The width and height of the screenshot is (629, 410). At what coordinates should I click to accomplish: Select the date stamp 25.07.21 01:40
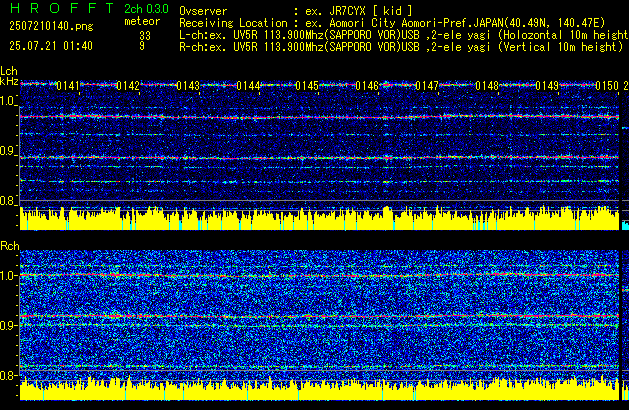51,46
